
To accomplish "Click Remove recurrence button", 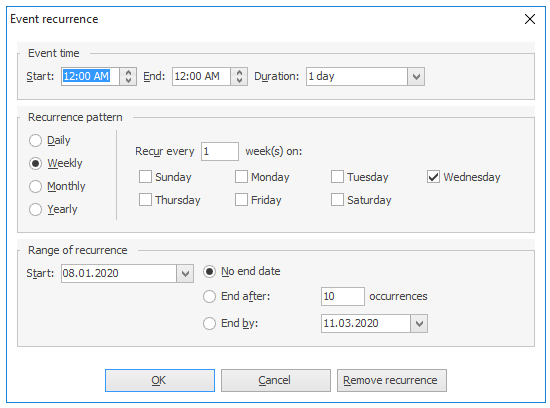I will coord(392,380).
